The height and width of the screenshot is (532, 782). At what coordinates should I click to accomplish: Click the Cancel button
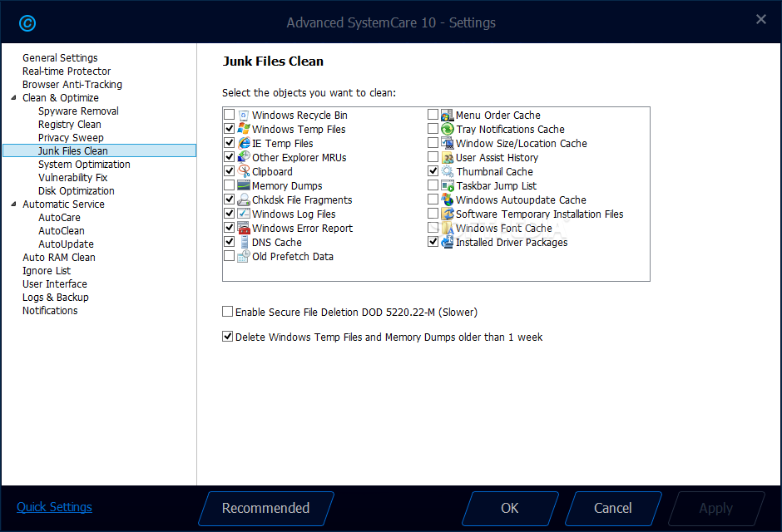pos(613,508)
